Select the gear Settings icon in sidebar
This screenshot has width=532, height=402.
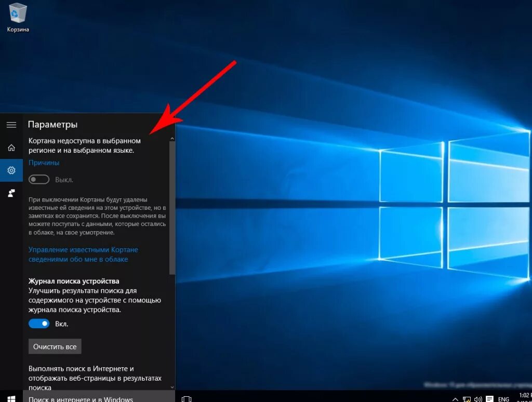click(11, 170)
